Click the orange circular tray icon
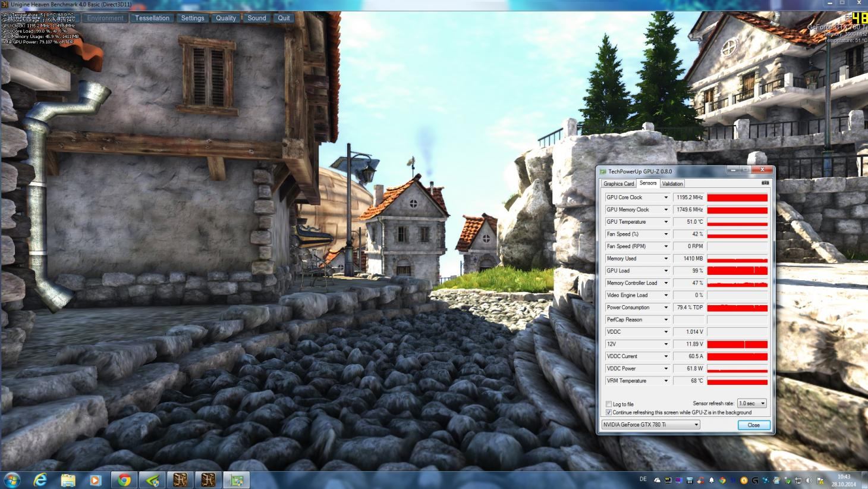Screen dimensions: 868x489 744,480
